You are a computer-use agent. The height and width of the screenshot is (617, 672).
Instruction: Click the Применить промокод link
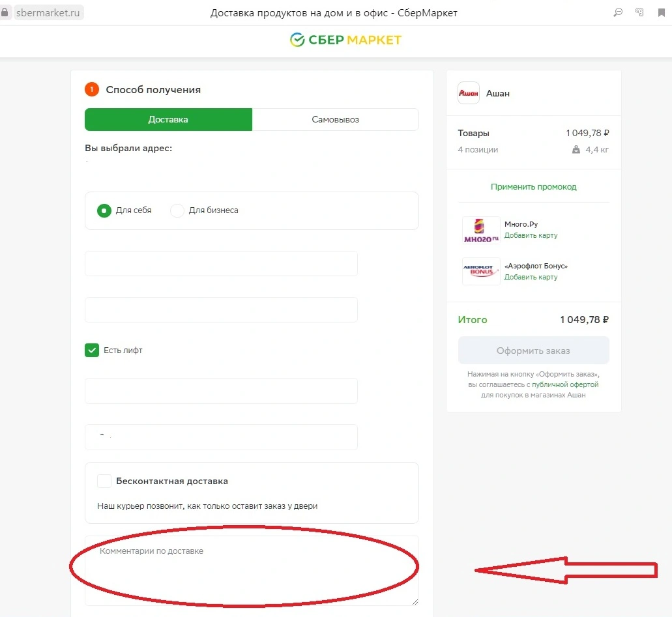pos(534,187)
